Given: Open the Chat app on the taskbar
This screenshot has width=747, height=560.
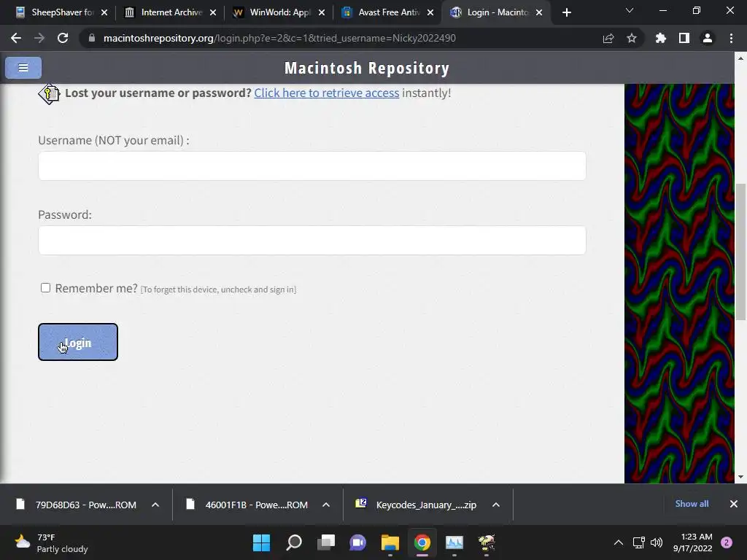Looking at the screenshot, I should [357, 542].
